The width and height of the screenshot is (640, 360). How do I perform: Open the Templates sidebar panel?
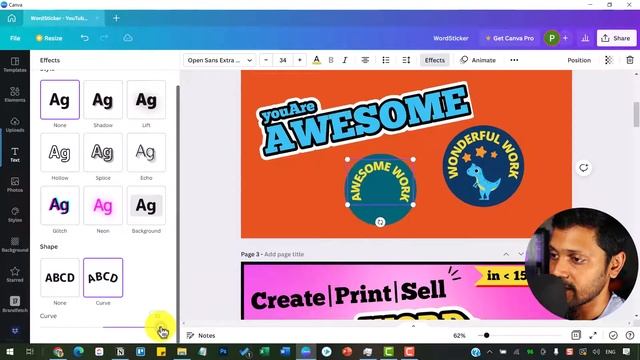[15, 64]
